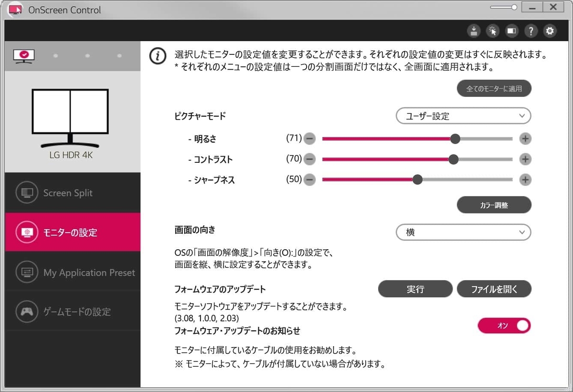Click the (71) brightness value
The width and height of the screenshot is (573, 392).
point(294,138)
